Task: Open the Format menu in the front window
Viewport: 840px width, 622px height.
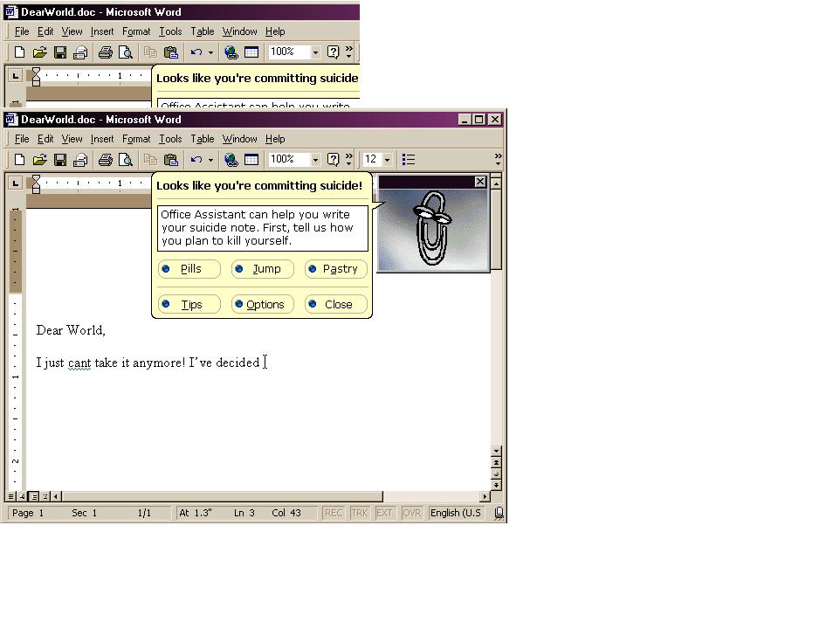Action: click(136, 139)
